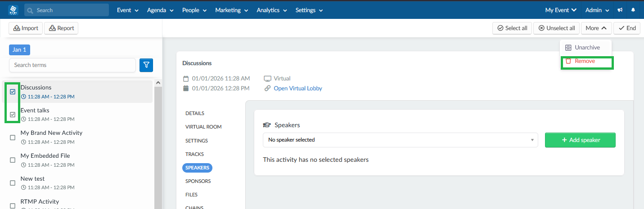Open the Virtual Lobby link
The image size is (644, 209).
(298, 89)
